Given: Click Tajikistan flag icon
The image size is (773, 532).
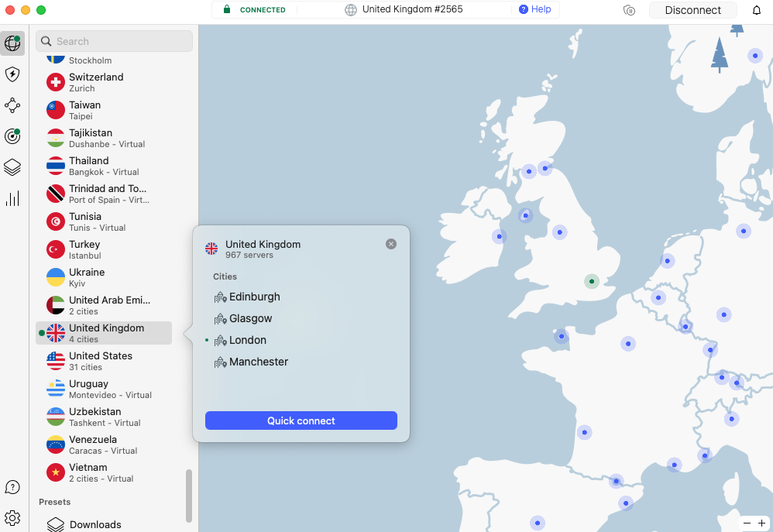Looking at the screenshot, I should pyautogui.click(x=56, y=138).
